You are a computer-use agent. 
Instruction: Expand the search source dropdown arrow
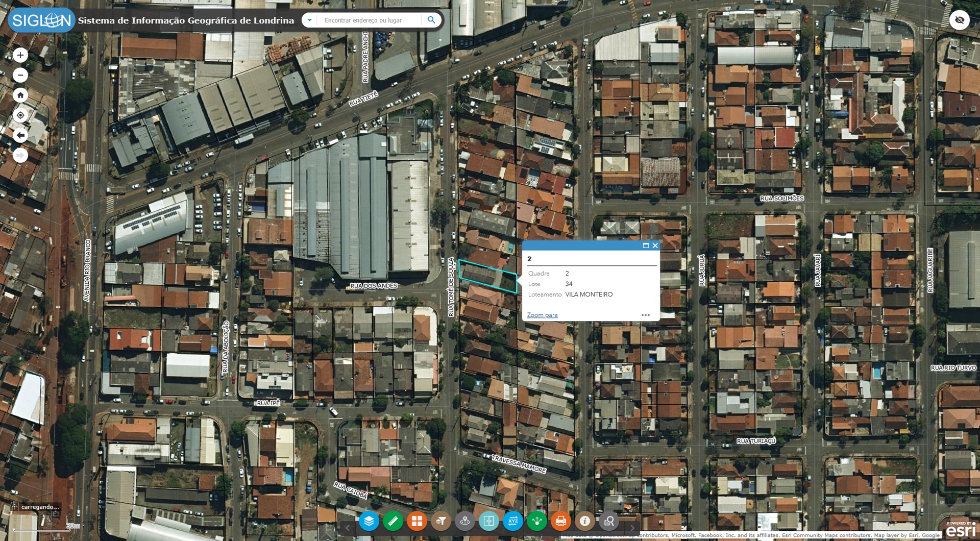point(309,20)
